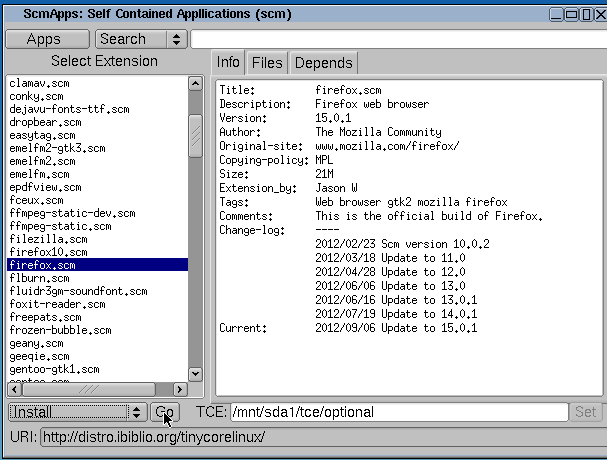Screen dimensions: 607x460
Task: Click list scroll up arrow
Action: coord(195,84)
